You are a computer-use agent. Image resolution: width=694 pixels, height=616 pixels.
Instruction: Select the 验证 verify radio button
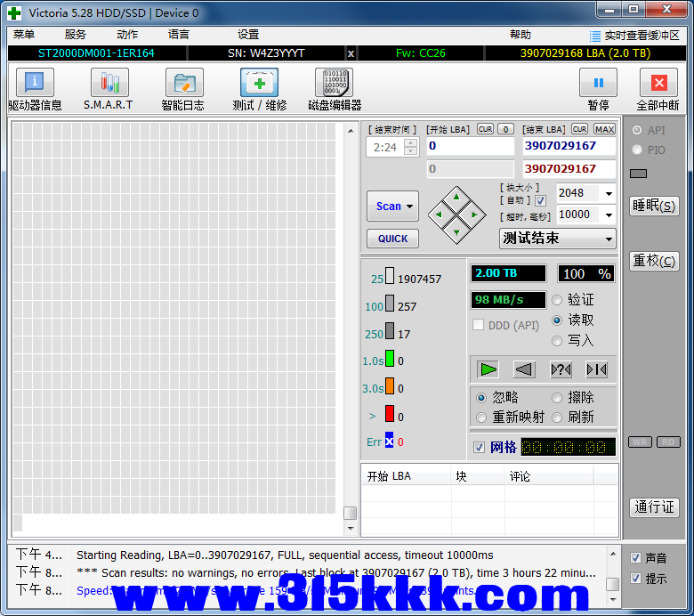pyautogui.click(x=557, y=300)
